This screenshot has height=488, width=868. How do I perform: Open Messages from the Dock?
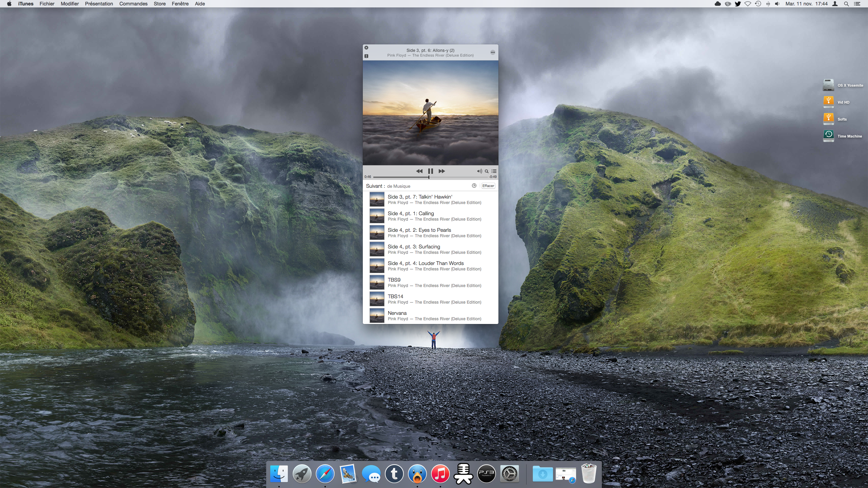click(x=371, y=473)
